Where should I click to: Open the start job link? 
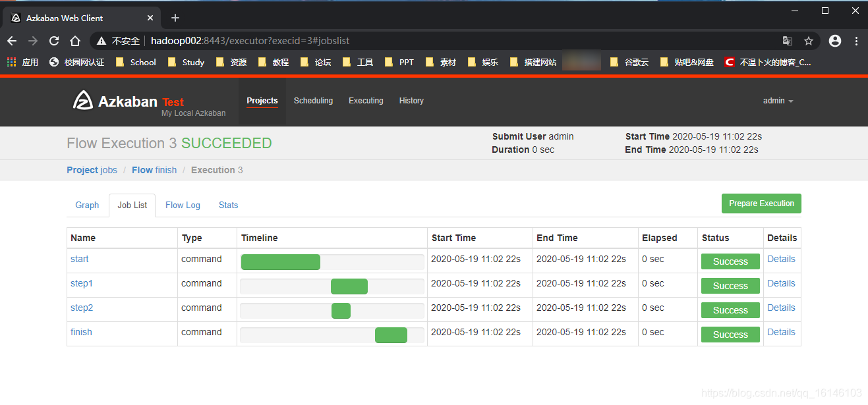80,259
